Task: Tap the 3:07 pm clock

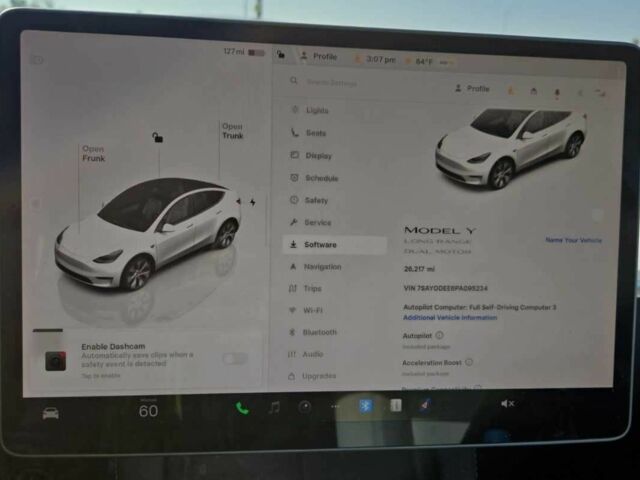Action: pyautogui.click(x=380, y=59)
